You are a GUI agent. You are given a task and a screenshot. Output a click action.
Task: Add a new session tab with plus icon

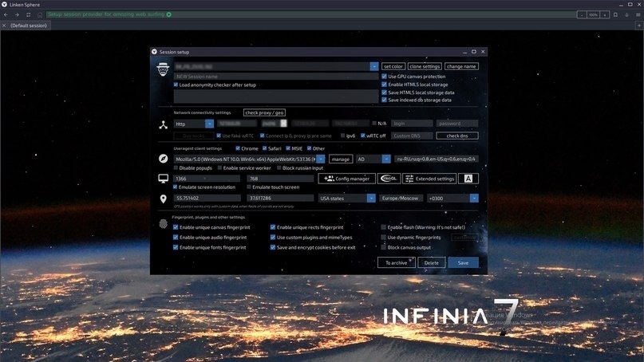click(x=639, y=26)
